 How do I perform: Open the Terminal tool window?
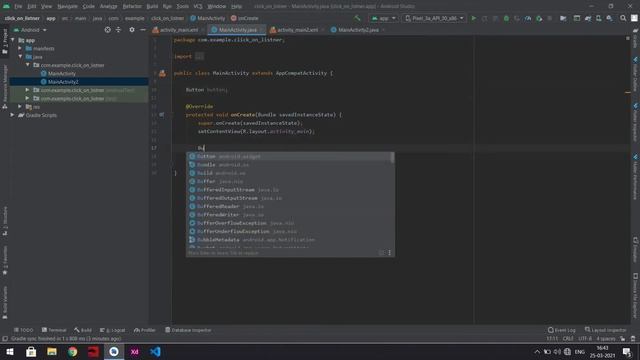54,330
